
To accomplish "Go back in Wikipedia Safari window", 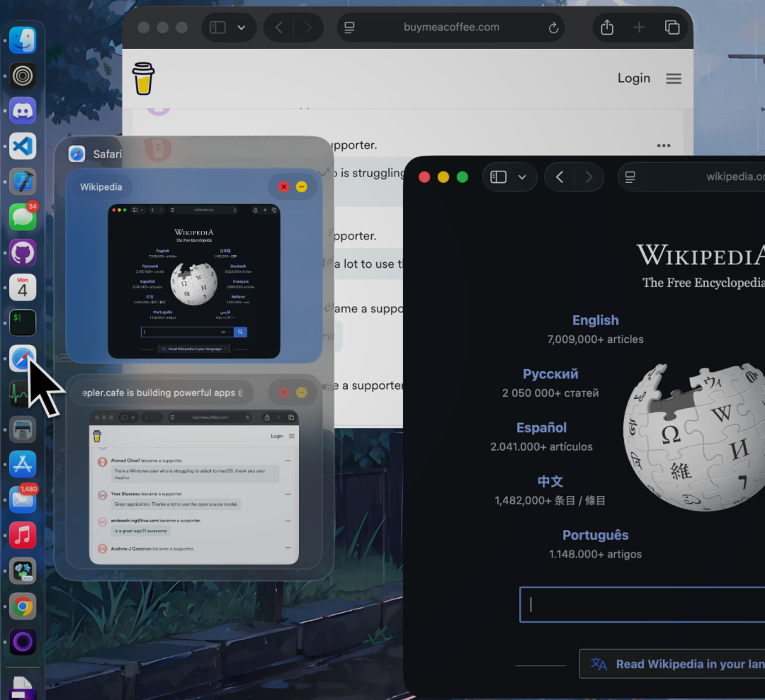I will tap(560, 176).
